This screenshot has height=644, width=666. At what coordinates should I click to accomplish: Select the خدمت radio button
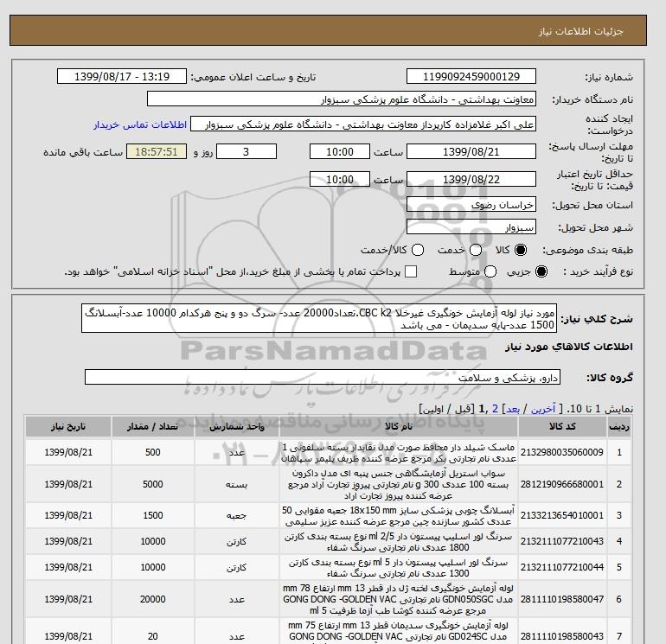(476, 250)
